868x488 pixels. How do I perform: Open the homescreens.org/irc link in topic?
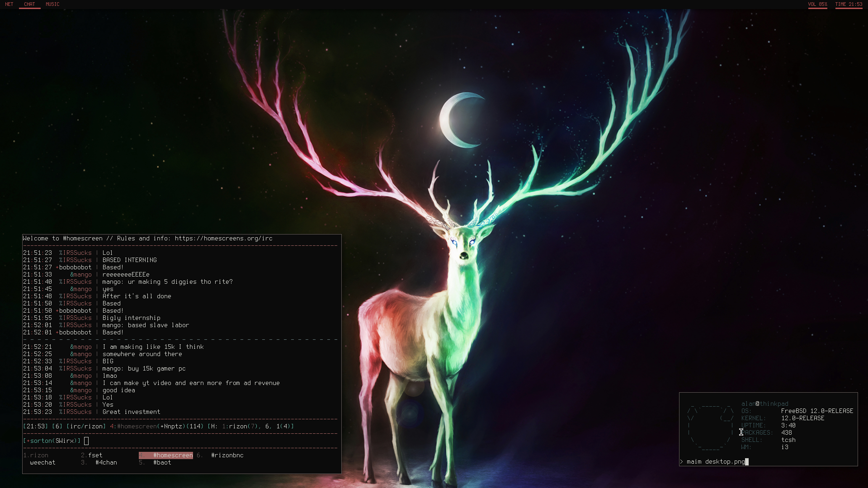(x=223, y=238)
